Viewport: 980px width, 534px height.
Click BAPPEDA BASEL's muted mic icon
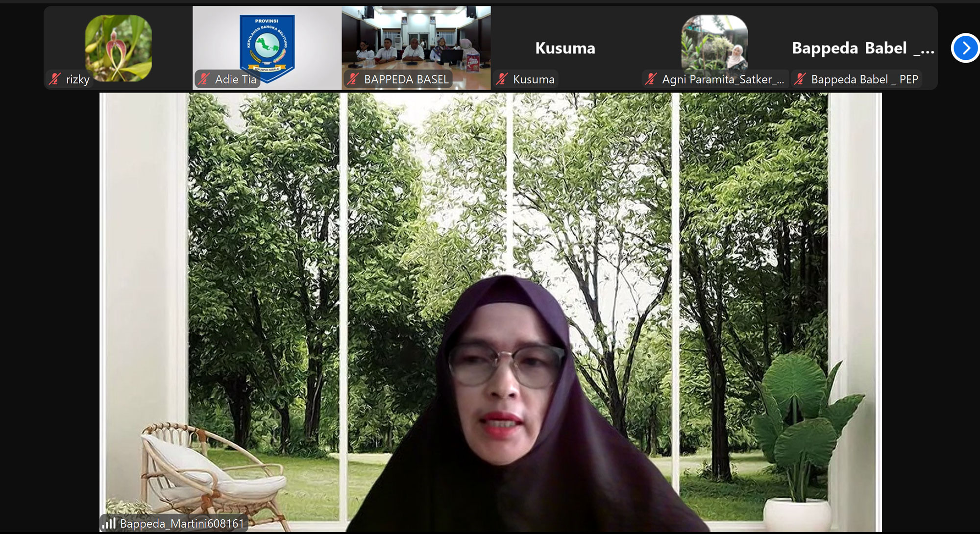tap(353, 79)
